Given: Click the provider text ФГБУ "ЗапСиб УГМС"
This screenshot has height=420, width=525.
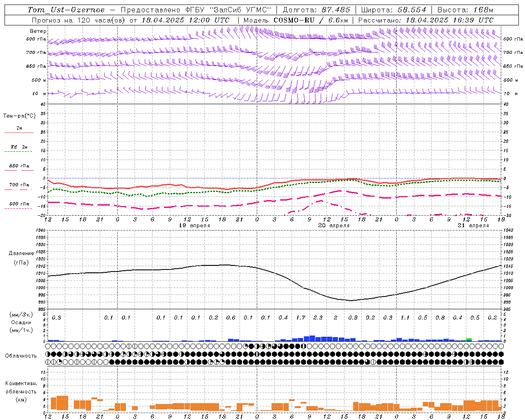Looking at the screenshot, I should click(x=228, y=10).
